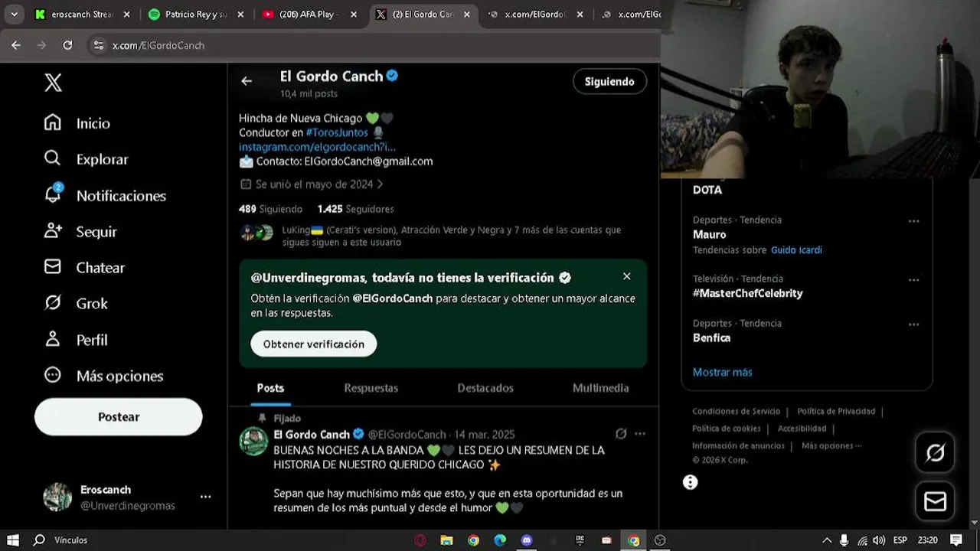Screen dimensions: 980x551
Task: Click the X logo in the sidebar
Action: pos(53,83)
